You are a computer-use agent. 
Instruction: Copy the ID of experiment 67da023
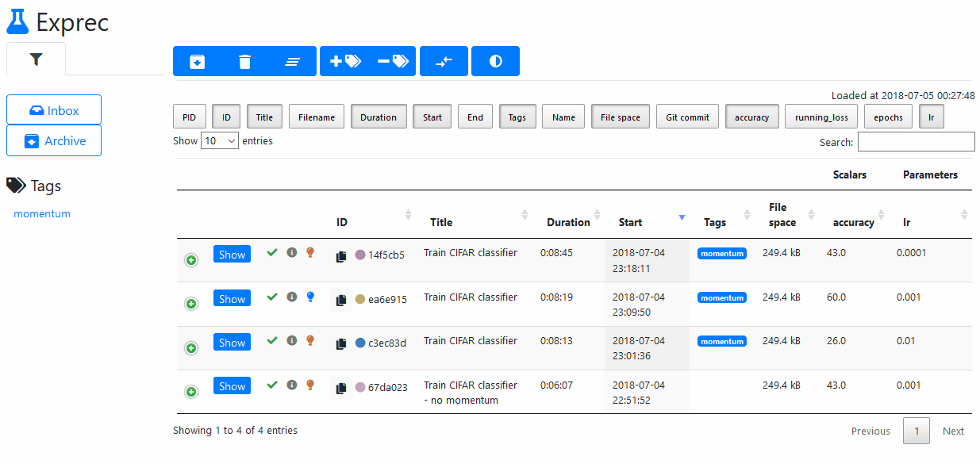(x=341, y=388)
